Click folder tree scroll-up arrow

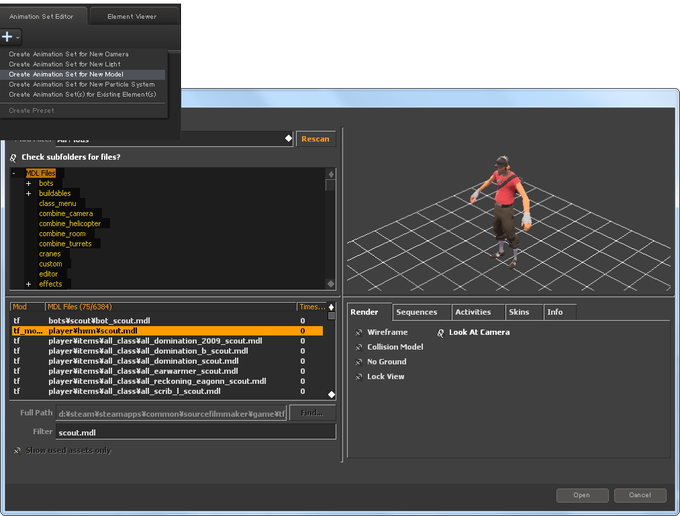tap(331, 174)
